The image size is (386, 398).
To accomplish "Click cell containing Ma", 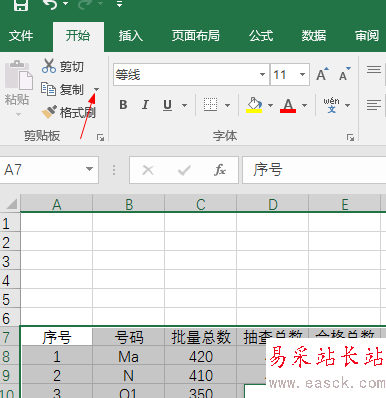I will (x=129, y=357).
